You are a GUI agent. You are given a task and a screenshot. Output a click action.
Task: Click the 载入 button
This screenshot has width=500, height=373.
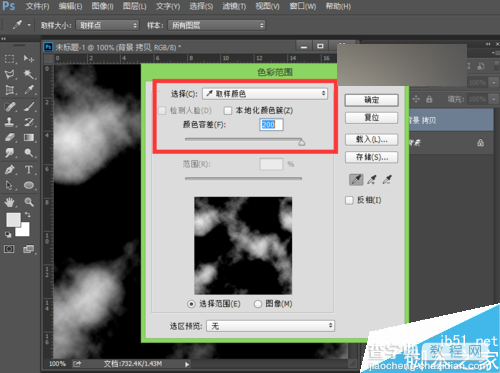[371, 140]
